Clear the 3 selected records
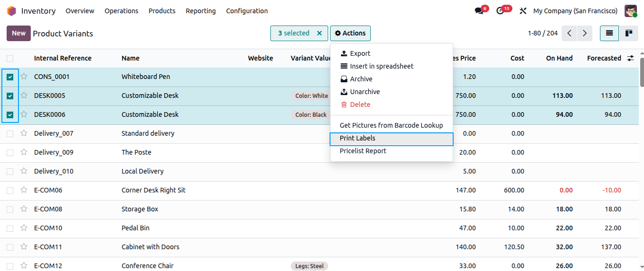The width and height of the screenshot is (644, 271). coord(319,33)
